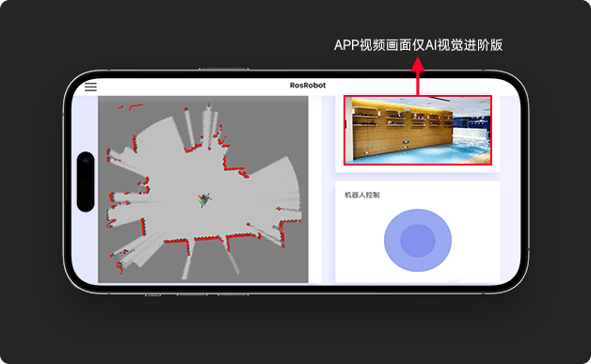Click the 机器人控制 label

(x=361, y=195)
